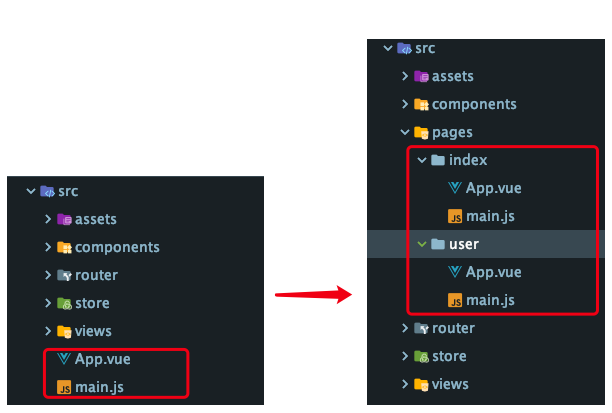The image size is (612, 413).
Task: Collapse the src folder in left tree
Action: coord(31,191)
